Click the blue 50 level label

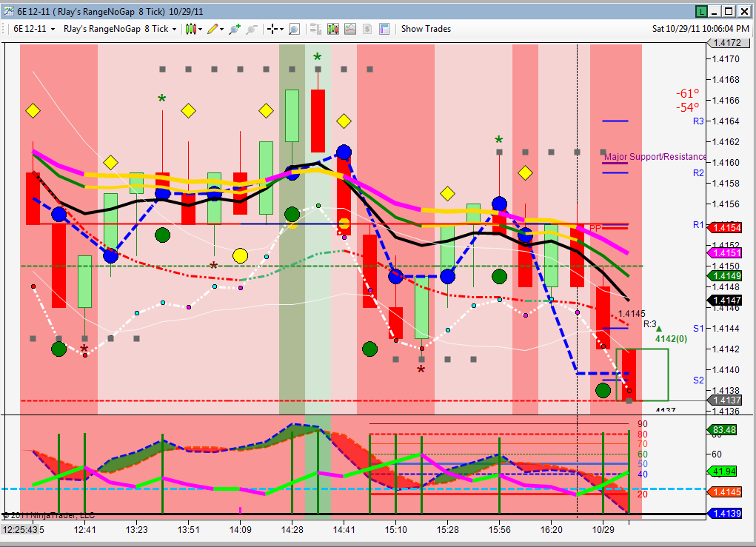click(642, 464)
